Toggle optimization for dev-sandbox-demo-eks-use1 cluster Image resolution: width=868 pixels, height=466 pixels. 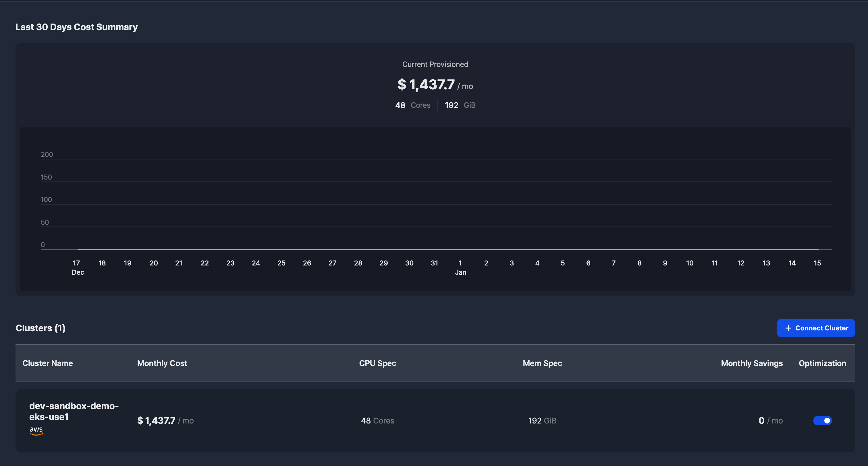point(822,421)
